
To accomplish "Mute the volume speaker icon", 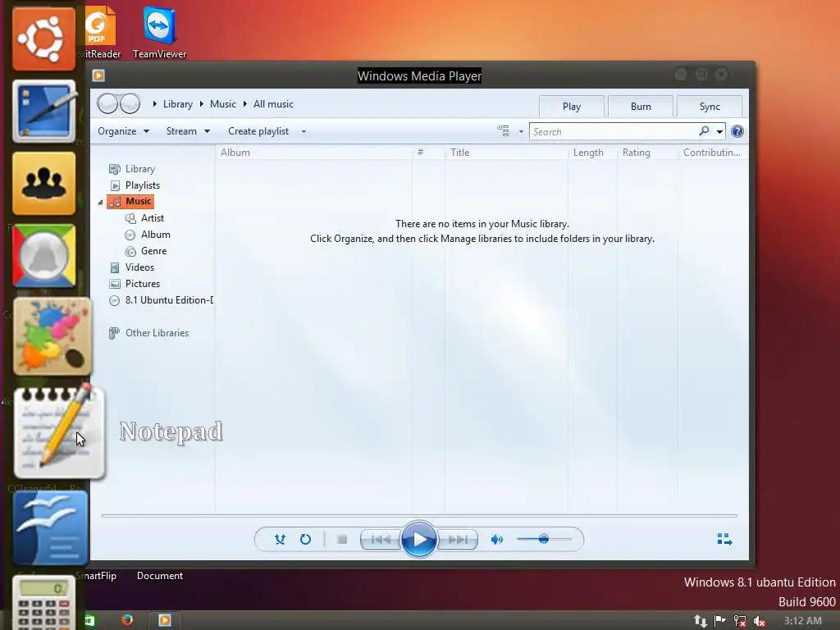I will pyautogui.click(x=496, y=540).
